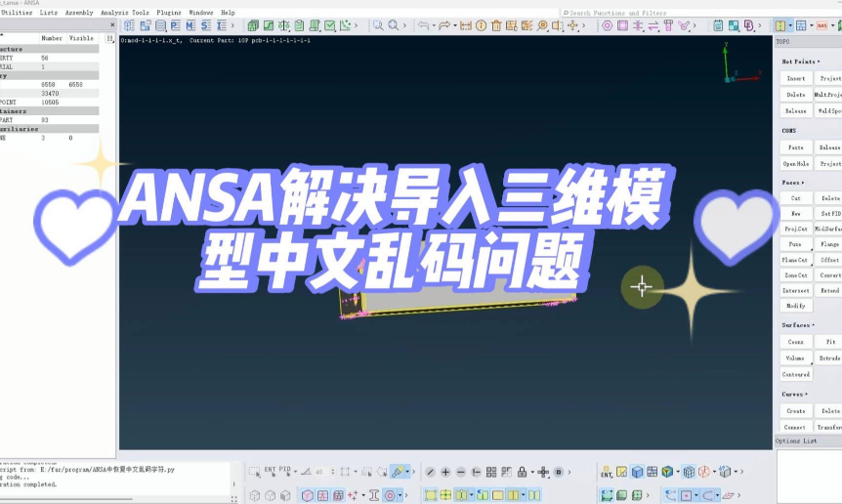Image resolution: width=842 pixels, height=504 pixels.
Task: Click the pink parallelogram plane icon
Action: click(x=729, y=495)
